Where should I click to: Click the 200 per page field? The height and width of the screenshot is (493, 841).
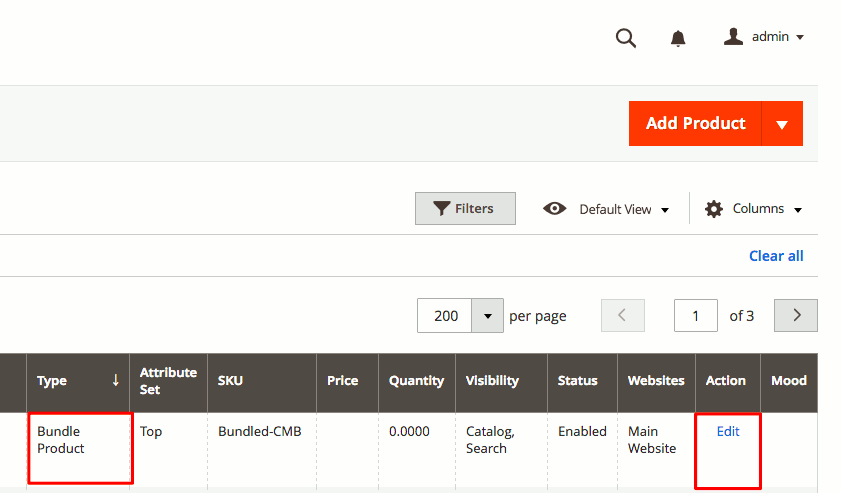click(445, 315)
